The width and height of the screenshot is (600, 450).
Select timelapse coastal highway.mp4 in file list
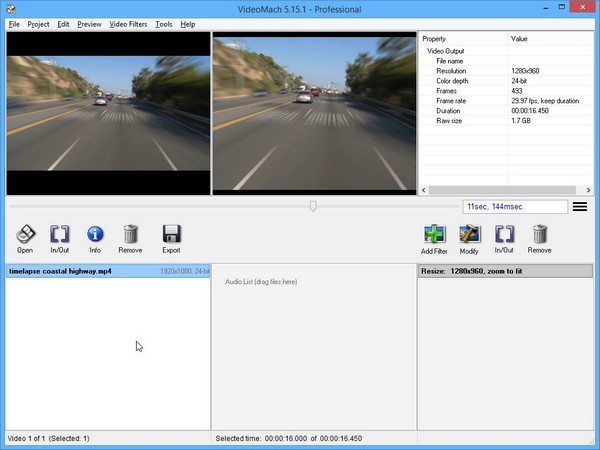pyautogui.click(x=60, y=271)
